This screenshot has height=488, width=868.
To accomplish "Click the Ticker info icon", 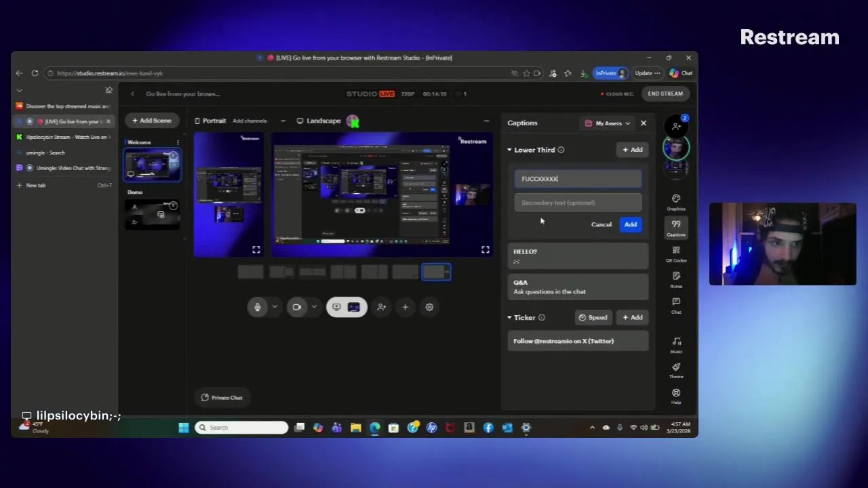I will click(541, 317).
